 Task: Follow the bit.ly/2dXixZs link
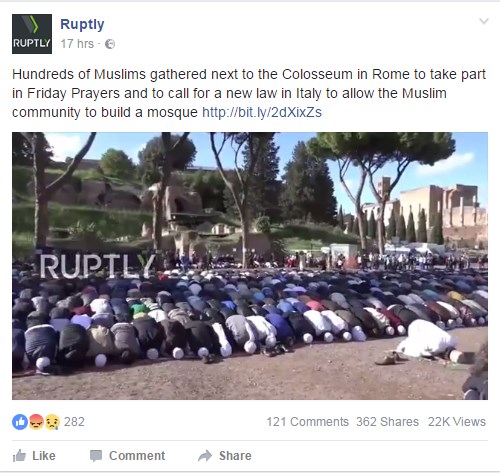[x=262, y=112]
